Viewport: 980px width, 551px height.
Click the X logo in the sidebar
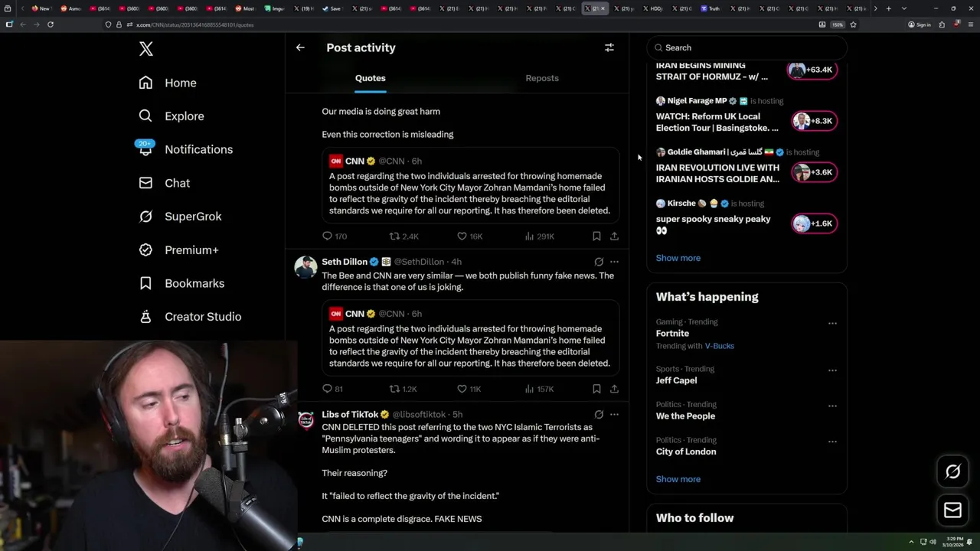146,49
